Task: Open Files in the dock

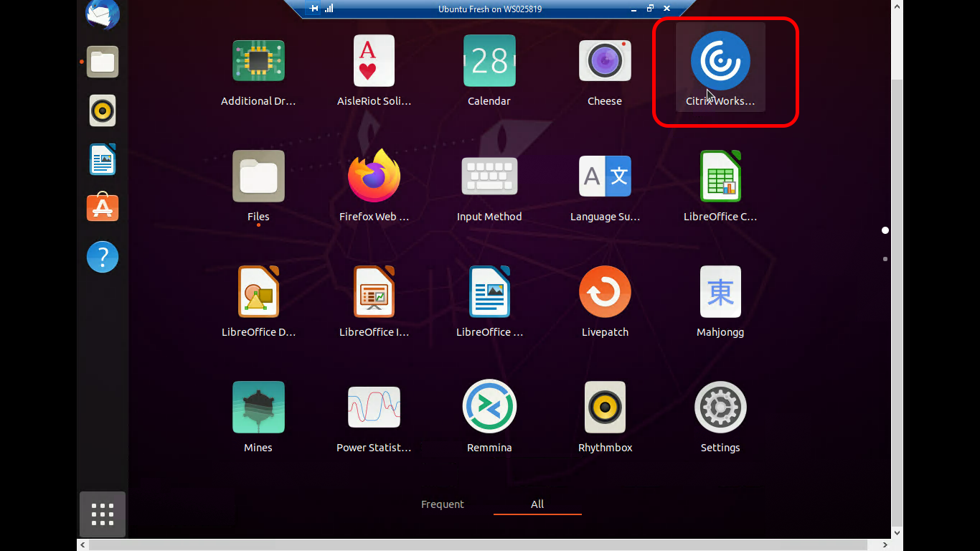Action: click(x=103, y=62)
